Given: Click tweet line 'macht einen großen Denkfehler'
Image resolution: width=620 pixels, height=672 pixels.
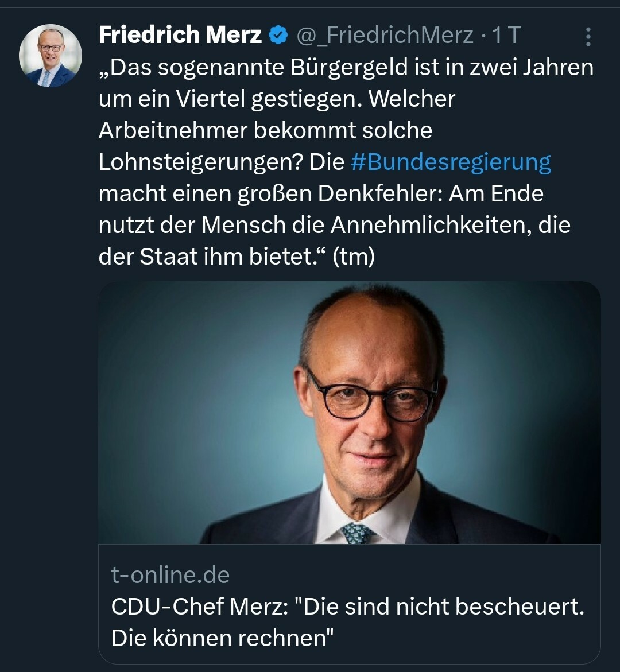Looking at the screenshot, I should click(x=321, y=194).
